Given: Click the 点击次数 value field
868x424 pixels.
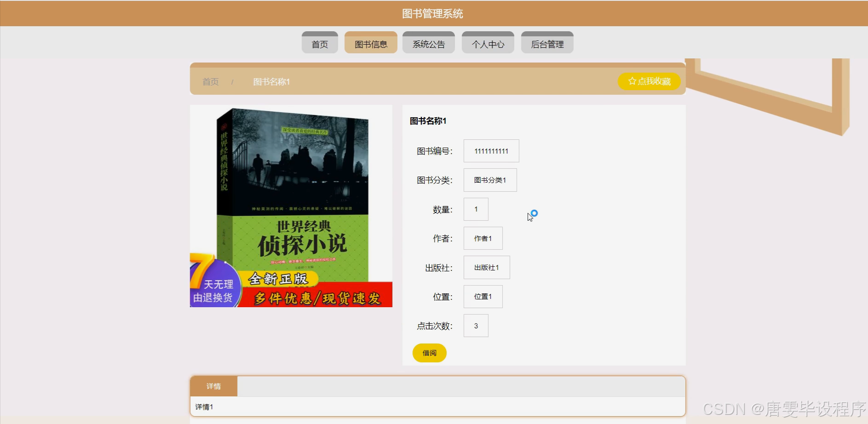Looking at the screenshot, I should coord(476,326).
